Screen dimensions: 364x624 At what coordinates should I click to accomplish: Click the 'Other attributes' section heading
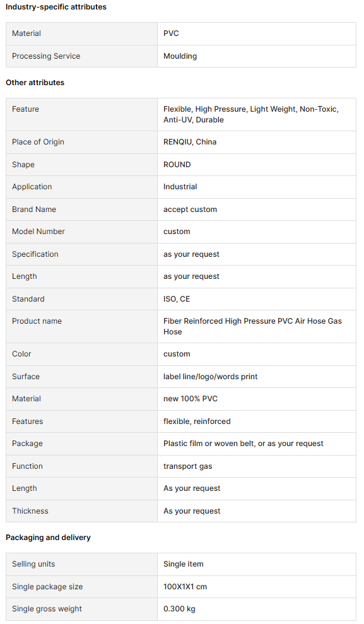[35, 83]
